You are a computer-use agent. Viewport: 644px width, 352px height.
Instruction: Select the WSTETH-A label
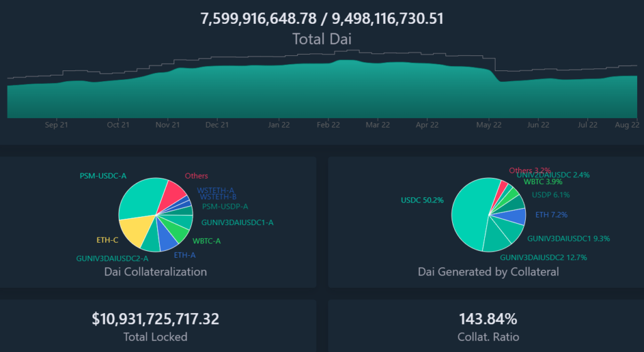tap(216, 190)
